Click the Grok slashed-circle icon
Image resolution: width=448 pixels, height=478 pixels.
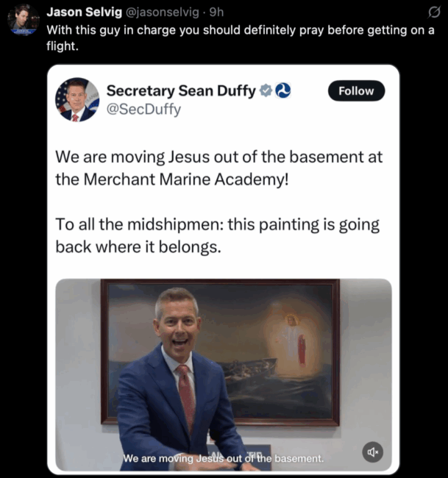tap(434, 13)
